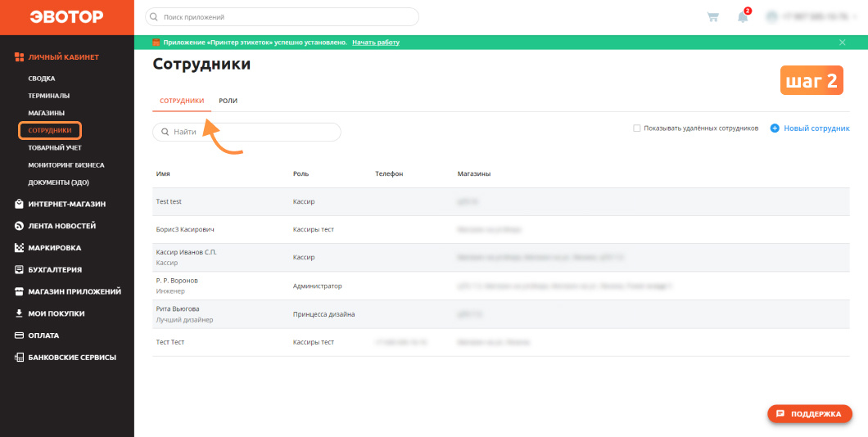Click the Бухгалтерия icon in sidebar

[19, 270]
